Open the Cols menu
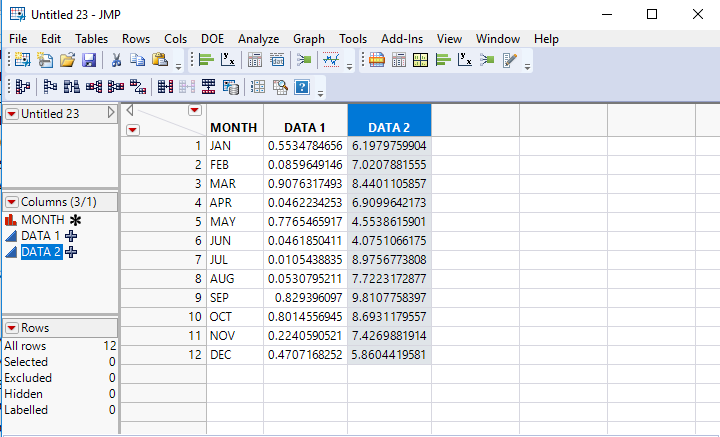The width and height of the screenshot is (720, 437). click(x=175, y=39)
